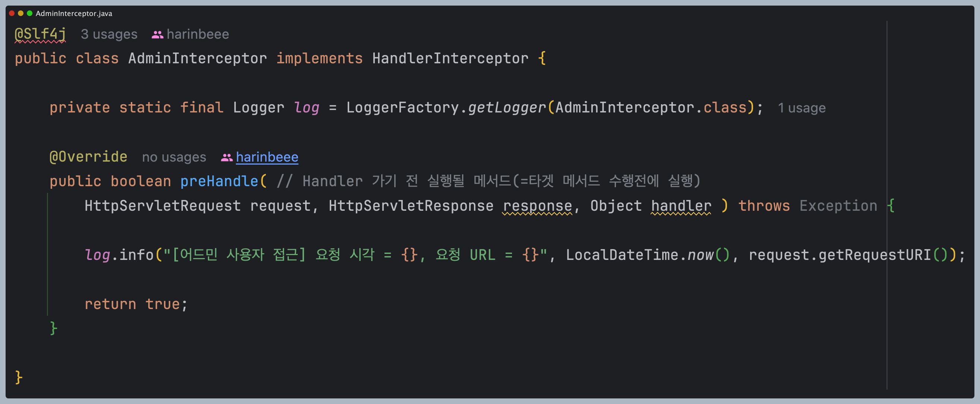Open the underlined harinbeee author link
The height and width of the screenshot is (404, 980).
click(x=267, y=158)
